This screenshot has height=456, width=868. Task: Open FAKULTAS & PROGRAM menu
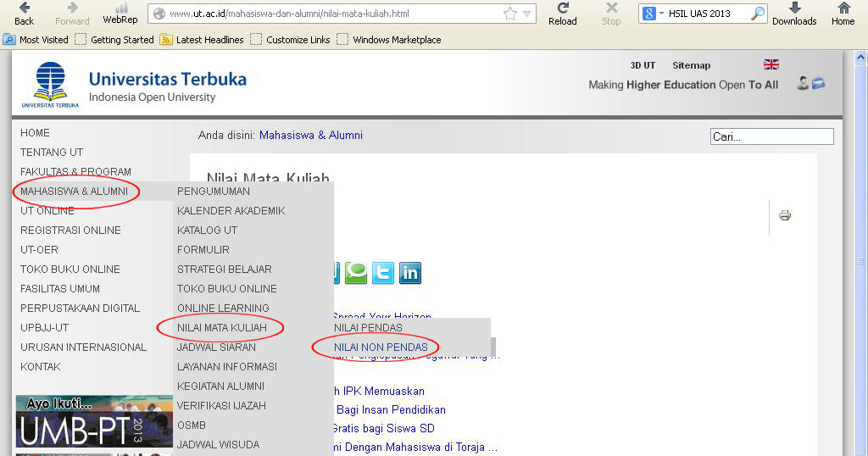75,171
